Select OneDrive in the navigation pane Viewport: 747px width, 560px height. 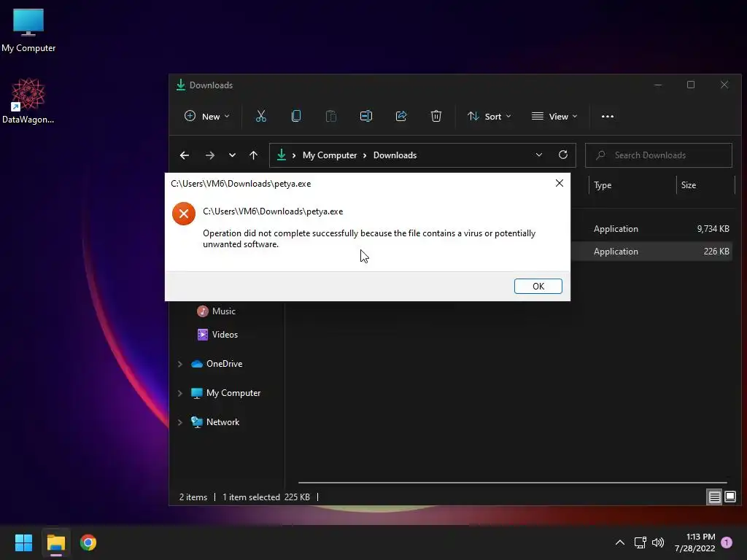tap(217, 364)
